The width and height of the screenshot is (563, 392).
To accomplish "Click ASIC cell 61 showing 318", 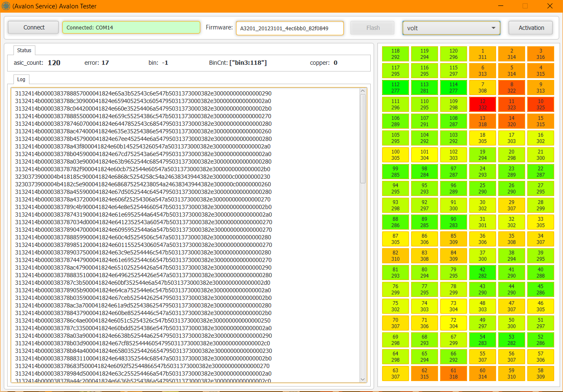I will click(x=454, y=373).
